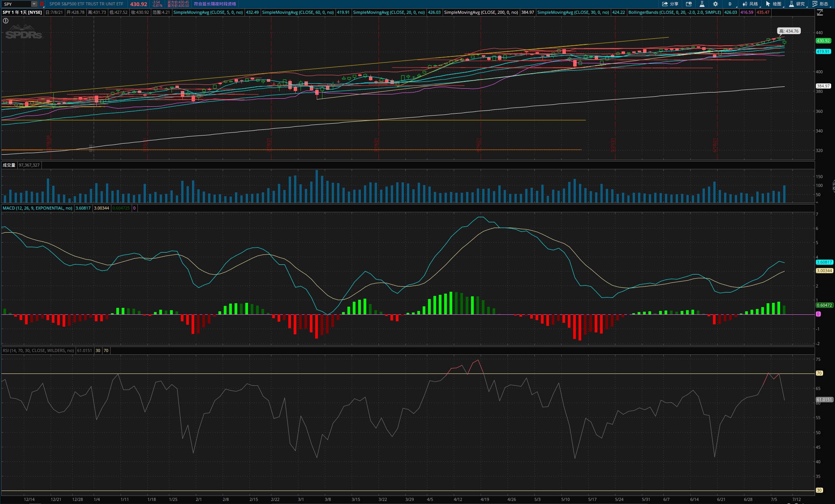Expand the SPY symbol dropdown arrow

(x=34, y=4)
